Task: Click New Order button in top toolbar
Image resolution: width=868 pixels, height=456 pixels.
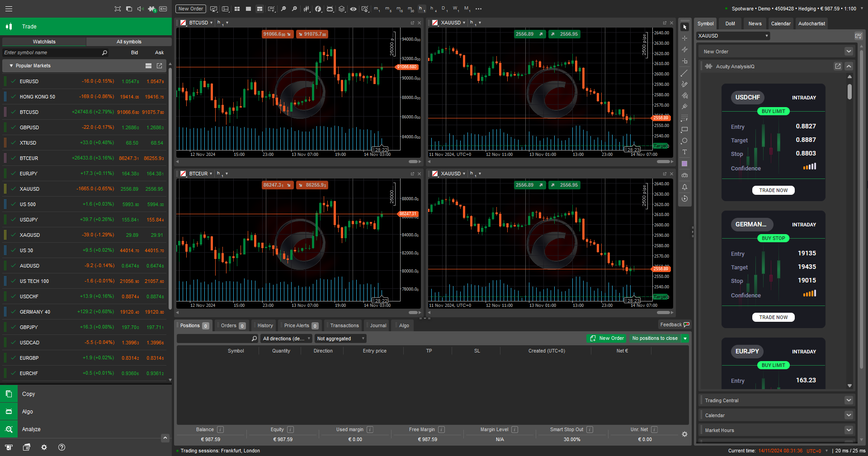Action: coord(190,9)
